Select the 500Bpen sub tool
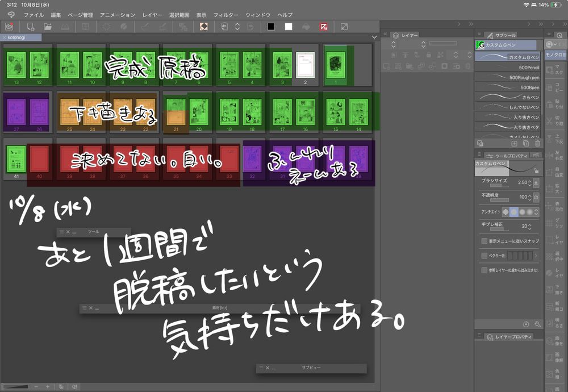 click(x=507, y=87)
